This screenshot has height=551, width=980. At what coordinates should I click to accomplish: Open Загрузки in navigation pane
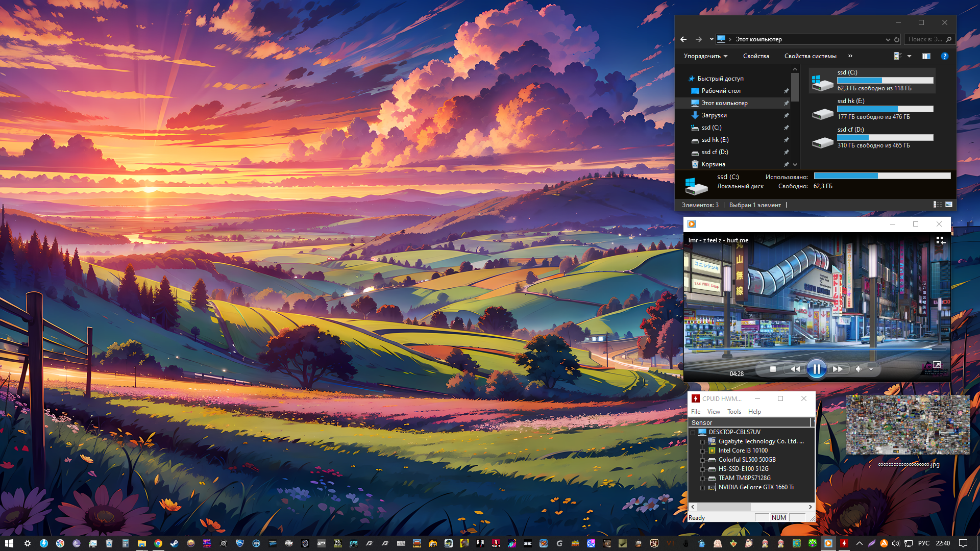pos(714,115)
